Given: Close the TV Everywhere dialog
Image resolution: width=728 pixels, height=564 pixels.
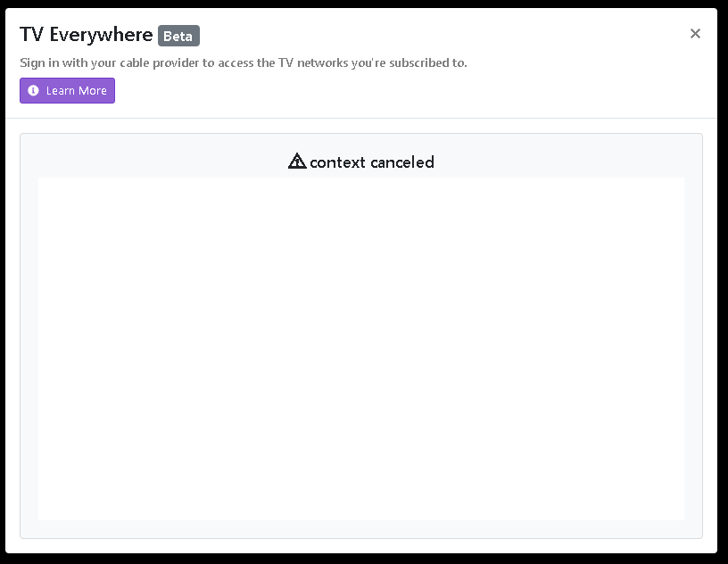Looking at the screenshot, I should [695, 34].
